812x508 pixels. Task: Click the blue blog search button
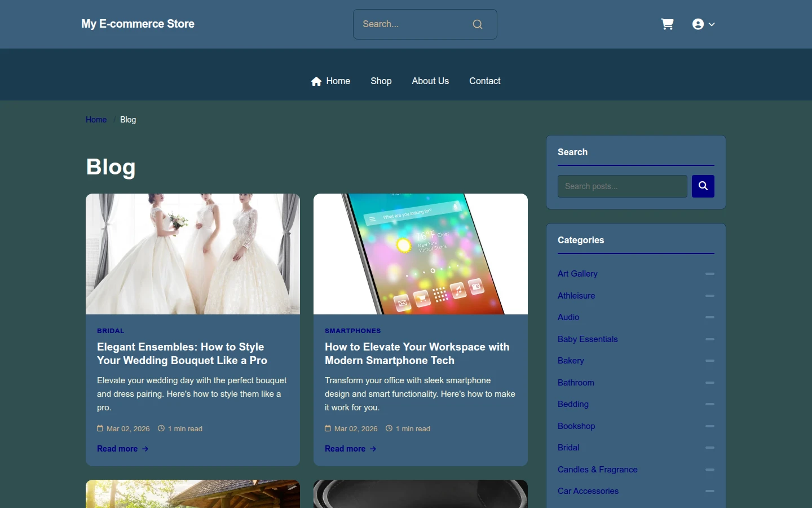[703, 186]
